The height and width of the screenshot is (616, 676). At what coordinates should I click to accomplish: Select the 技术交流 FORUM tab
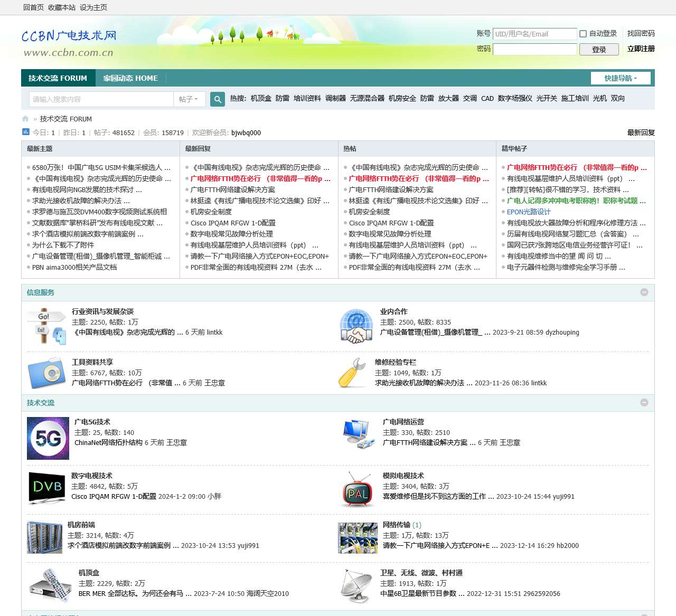(58, 78)
